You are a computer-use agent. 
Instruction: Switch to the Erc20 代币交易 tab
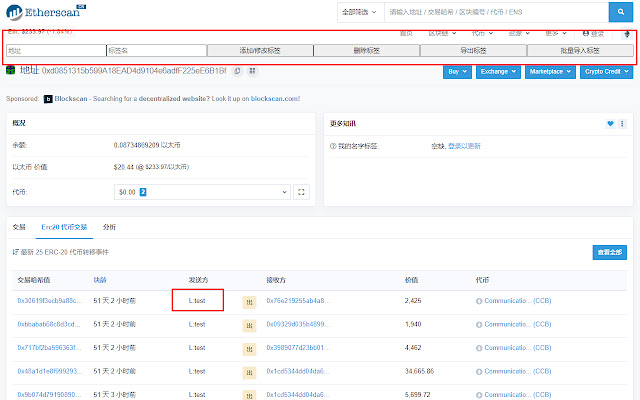coord(64,227)
